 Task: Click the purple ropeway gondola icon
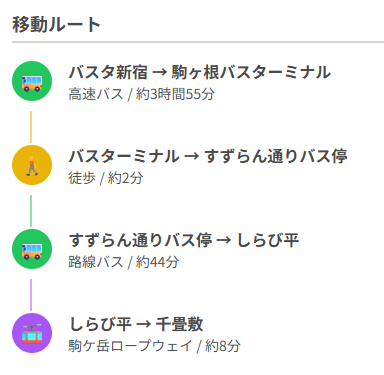[32, 333]
